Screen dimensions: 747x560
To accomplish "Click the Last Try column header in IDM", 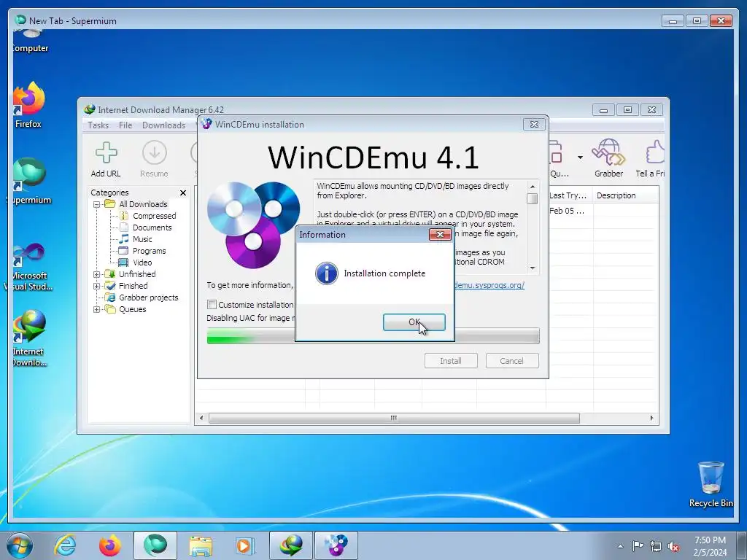I will coord(569,195).
